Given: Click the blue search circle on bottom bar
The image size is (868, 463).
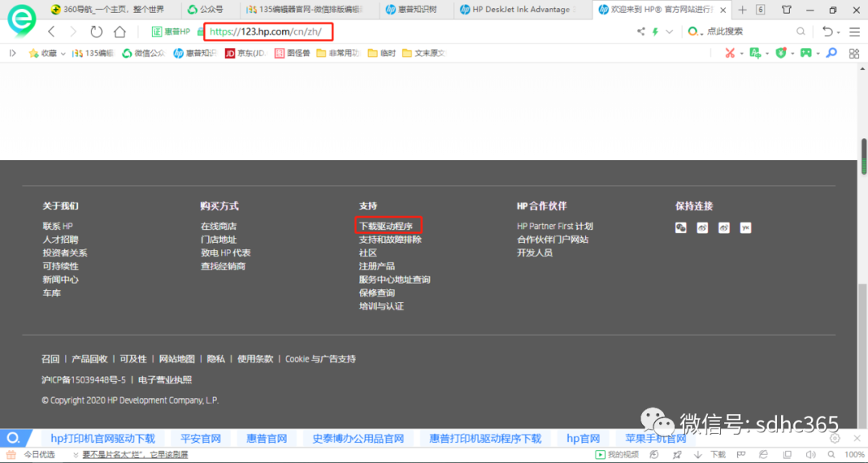Looking at the screenshot, I should (x=14, y=439).
